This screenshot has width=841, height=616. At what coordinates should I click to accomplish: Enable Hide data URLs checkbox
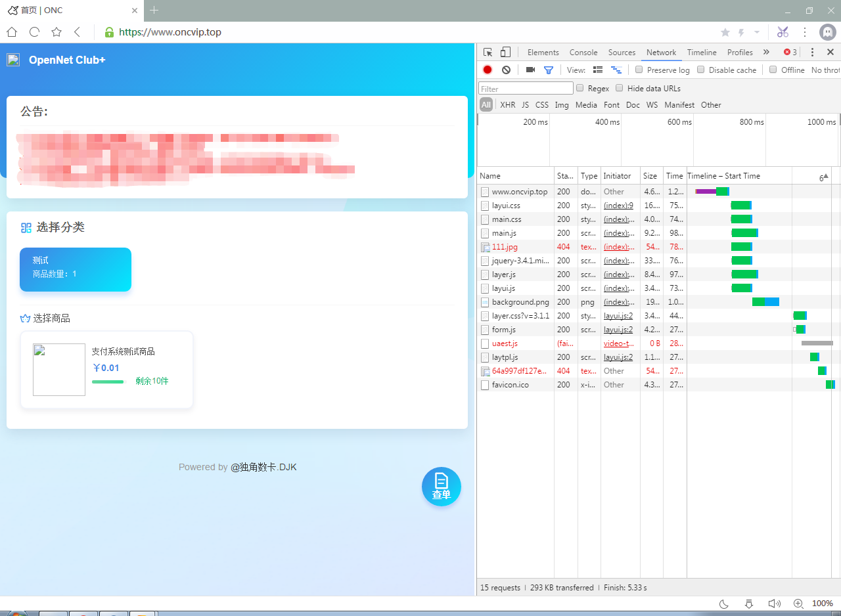tap(619, 88)
